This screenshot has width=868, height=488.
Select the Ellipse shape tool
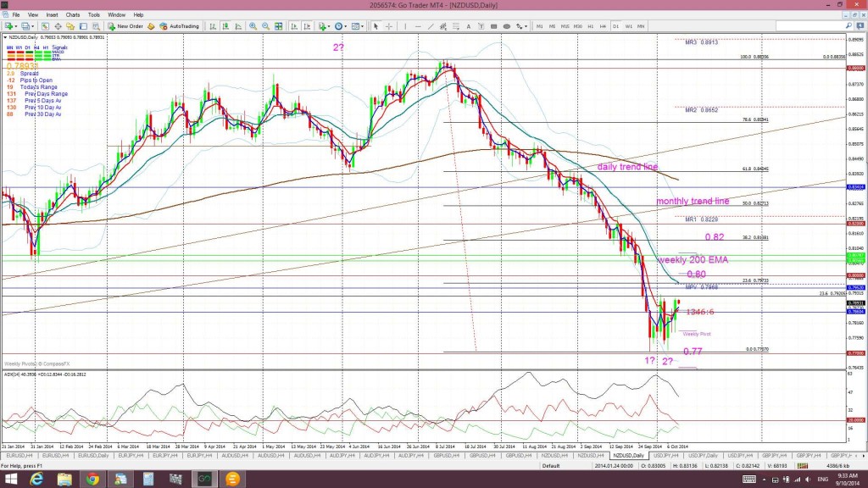click(x=507, y=26)
